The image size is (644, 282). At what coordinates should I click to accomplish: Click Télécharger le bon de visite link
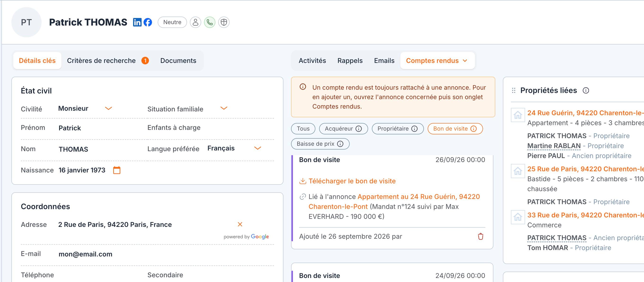pos(352,181)
